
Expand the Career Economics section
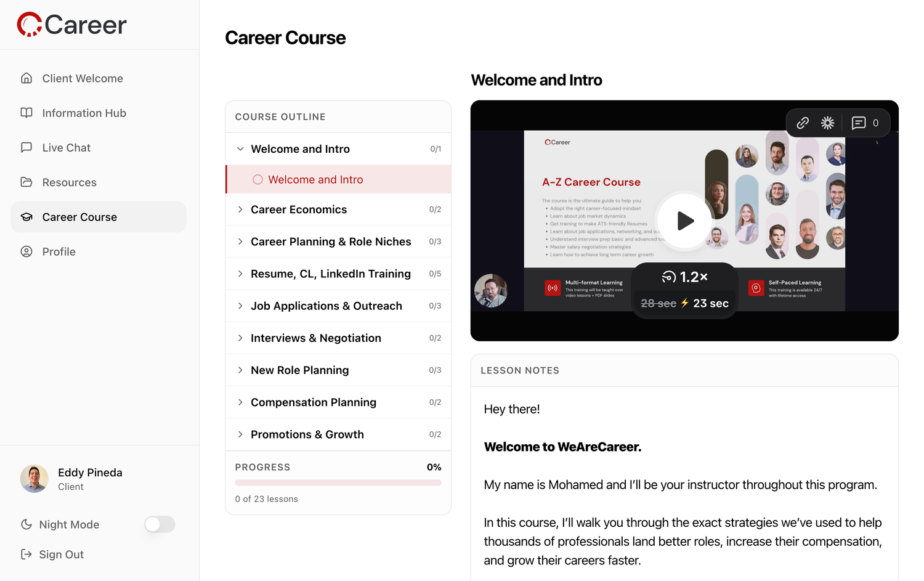(x=240, y=209)
